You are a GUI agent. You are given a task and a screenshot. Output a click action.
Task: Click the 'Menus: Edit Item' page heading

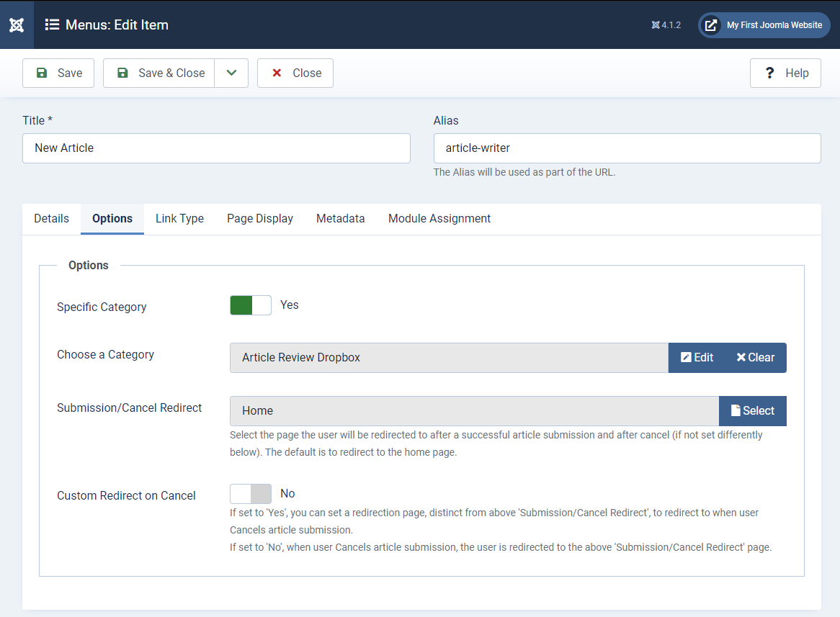coord(117,24)
